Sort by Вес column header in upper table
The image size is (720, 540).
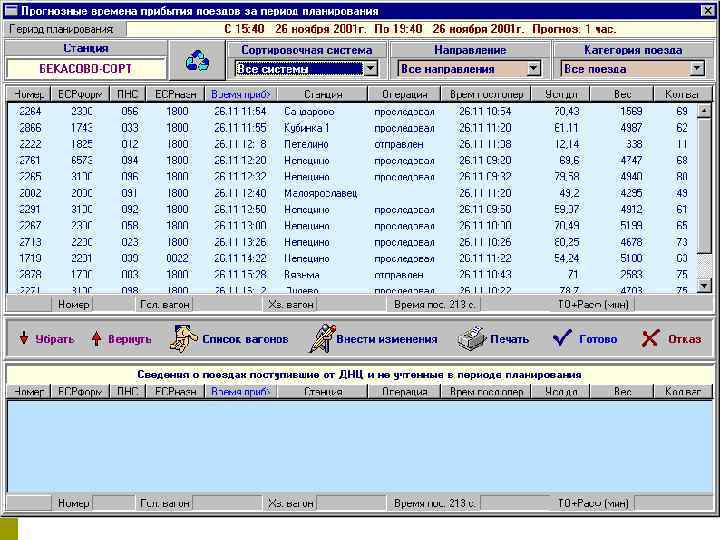point(622,94)
